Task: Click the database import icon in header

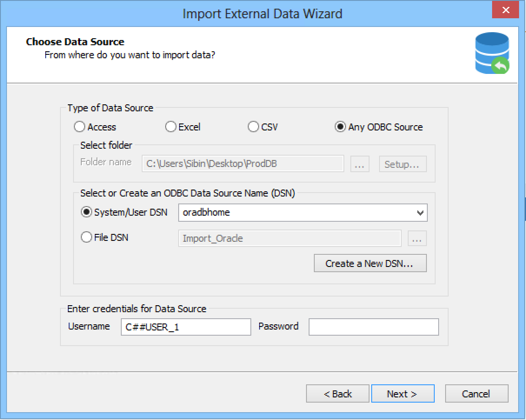Action: pyautogui.click(x=492, y=53)
